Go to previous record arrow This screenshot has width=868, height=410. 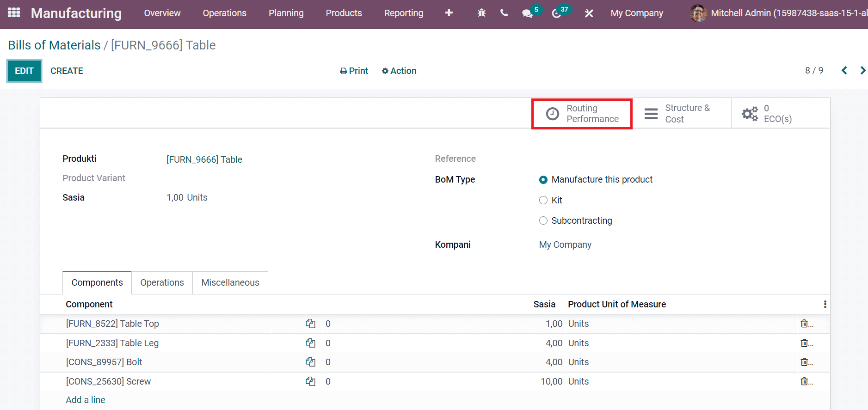click(x=844, y=70)
